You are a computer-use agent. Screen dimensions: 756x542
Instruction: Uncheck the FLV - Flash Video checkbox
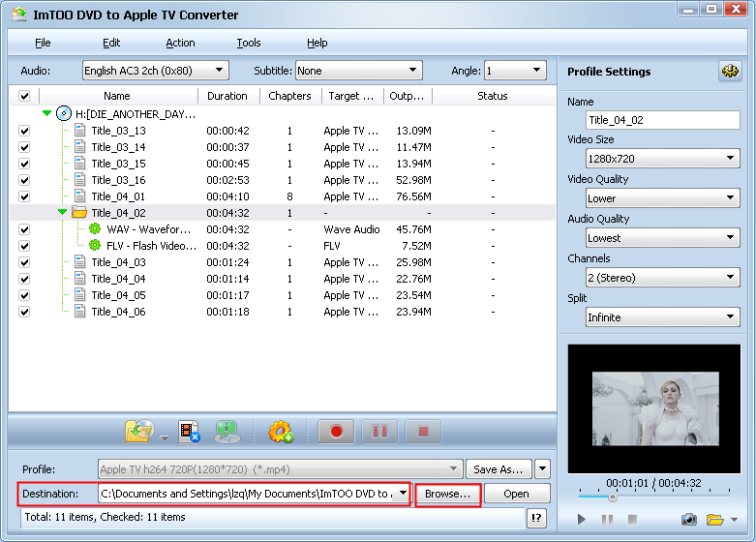click(x=24, y=246)
